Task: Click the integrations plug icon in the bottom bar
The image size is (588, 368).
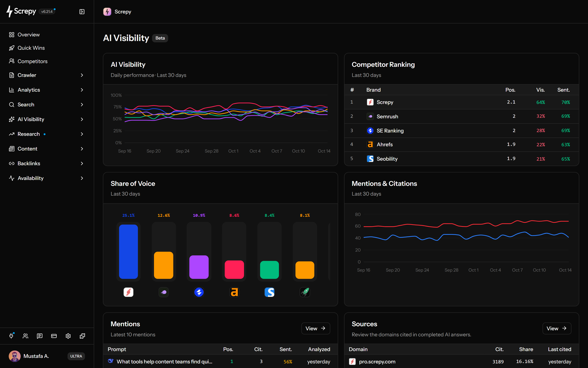Action: pos(11,336)
